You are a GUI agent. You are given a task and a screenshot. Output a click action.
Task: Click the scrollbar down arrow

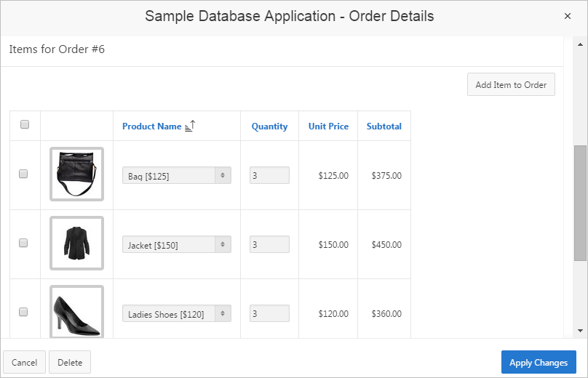pyautogui.click(x=580, y=331)
